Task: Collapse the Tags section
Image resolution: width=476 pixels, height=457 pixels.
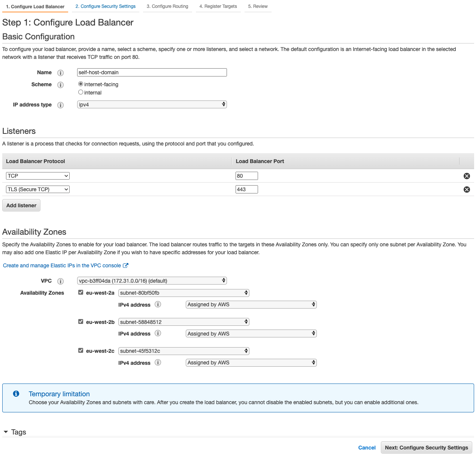Action: [x=6, y=432]
